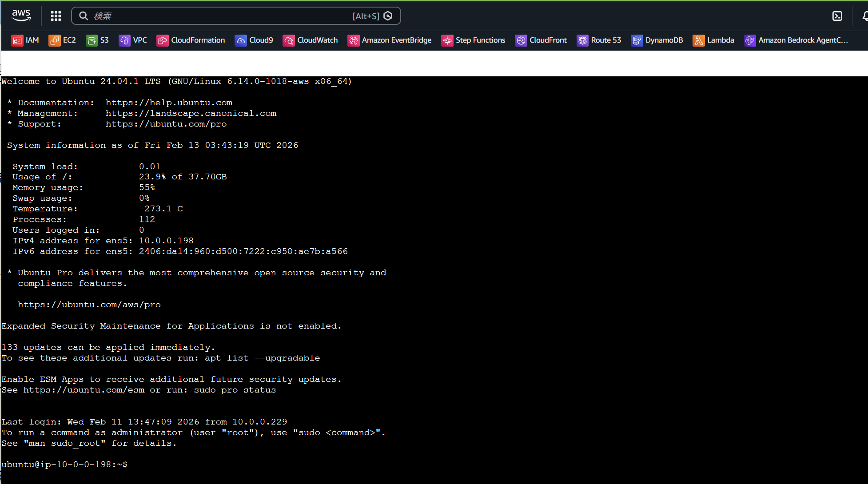Click the AWS logo home icon

coord(21,16)
